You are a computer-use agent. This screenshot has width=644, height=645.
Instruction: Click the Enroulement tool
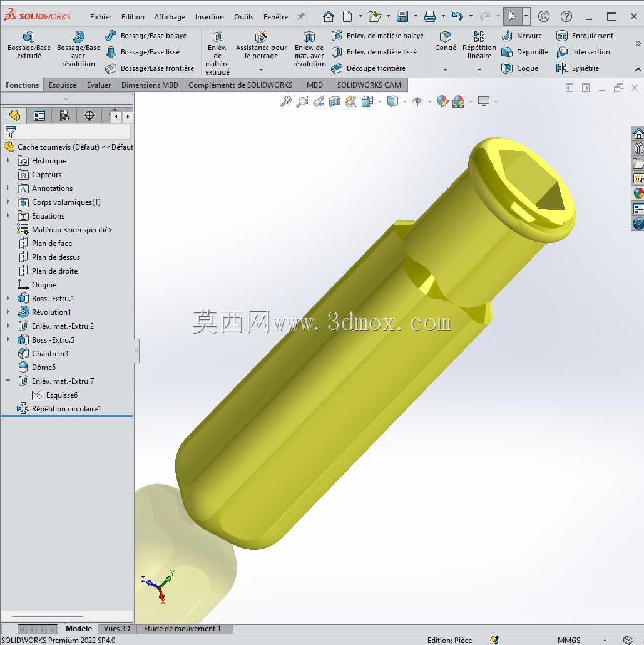[x=585, y=36]
